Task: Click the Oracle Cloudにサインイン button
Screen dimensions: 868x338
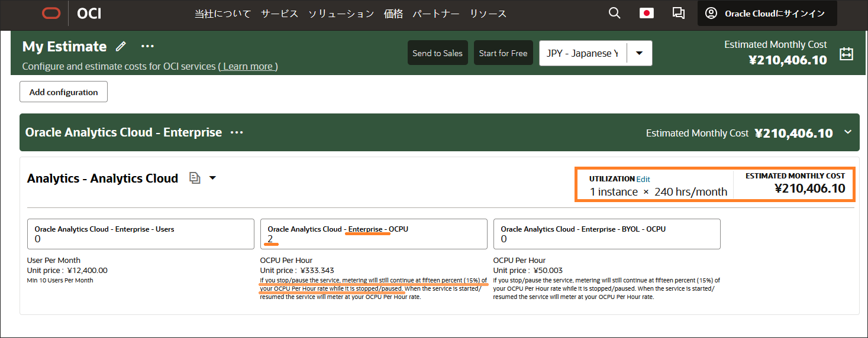Action: tap(767, 13)
